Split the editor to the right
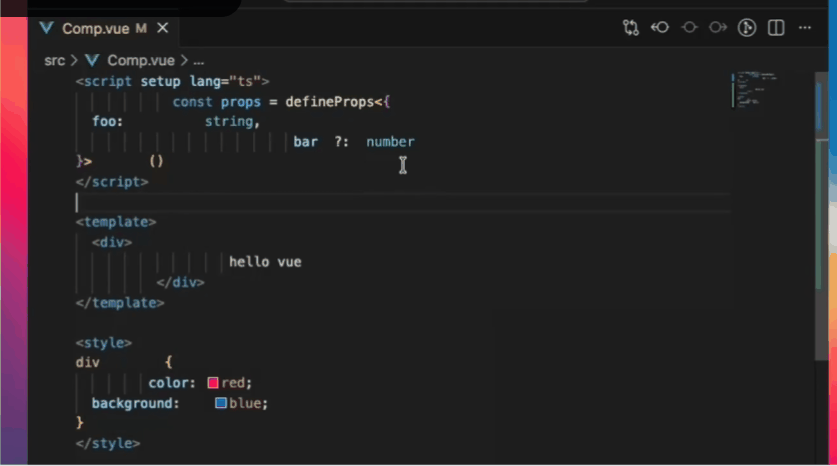Image resolution: width=837 pixels, height=466 pixels. tap(775, 28)
